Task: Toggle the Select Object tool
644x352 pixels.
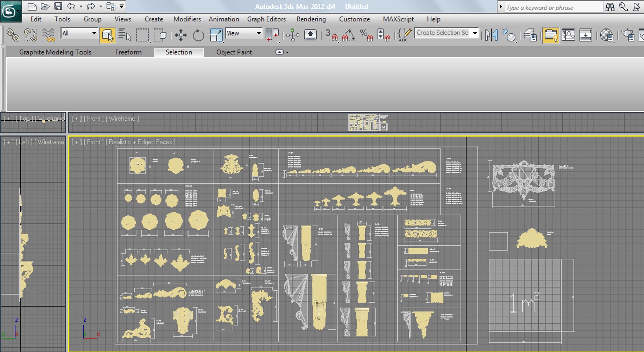Action: coord(107,35)
